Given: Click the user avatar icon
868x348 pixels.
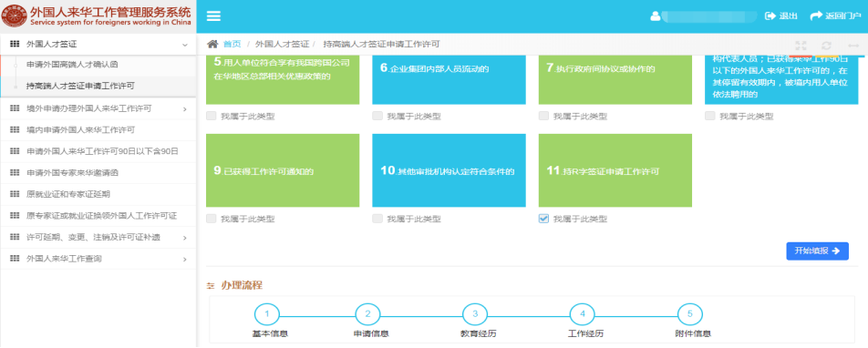Looking at the screenshot, I should point(655,16).
